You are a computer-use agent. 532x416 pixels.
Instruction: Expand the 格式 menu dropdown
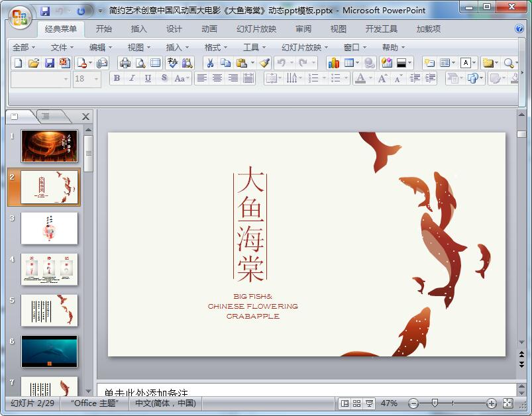point(216,48)
